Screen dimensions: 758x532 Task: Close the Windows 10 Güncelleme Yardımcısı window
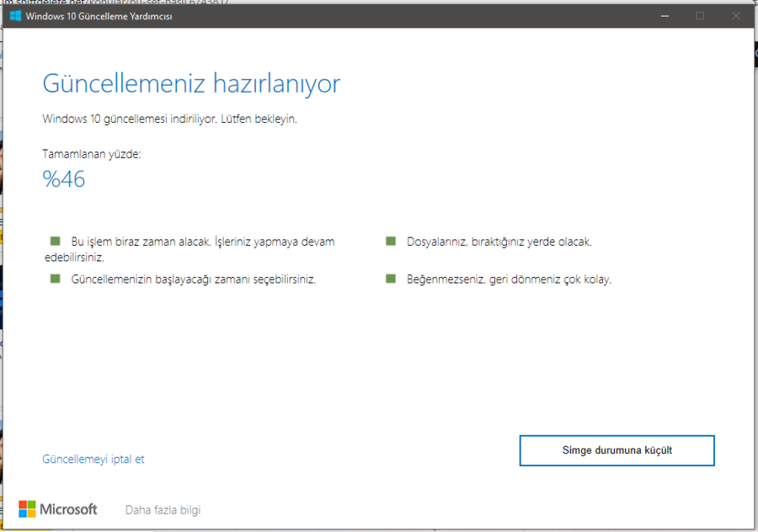(736, 16)
